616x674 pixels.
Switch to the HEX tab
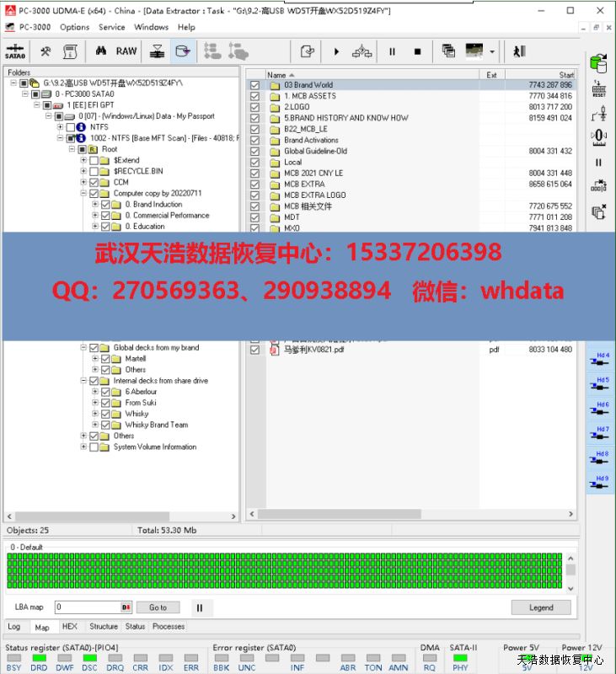[x=70, y=627]
